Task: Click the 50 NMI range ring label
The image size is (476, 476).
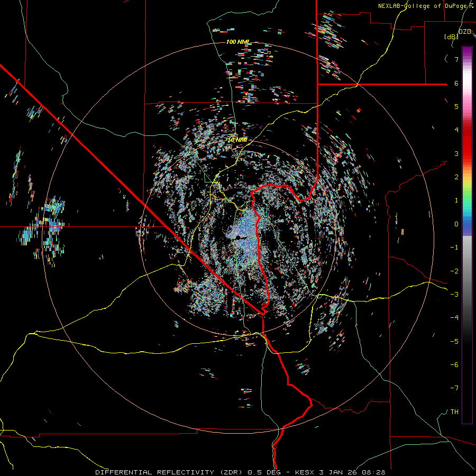Action: (x=237, y=140)
